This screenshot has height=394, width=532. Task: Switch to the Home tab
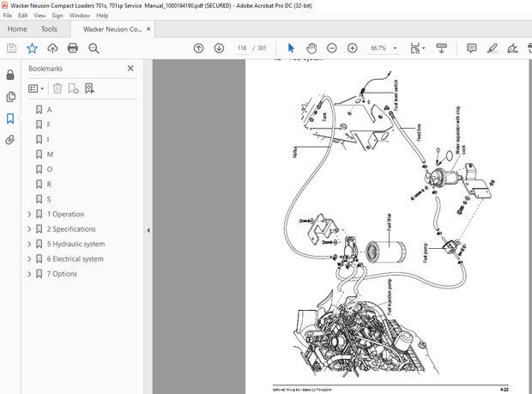click(17, 29)
